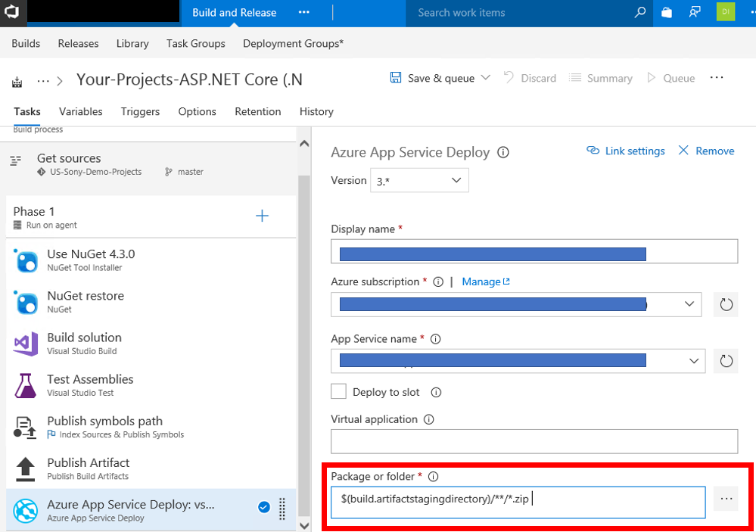Remove the Azure App Service Deploy task

click(x=706, y=151)
